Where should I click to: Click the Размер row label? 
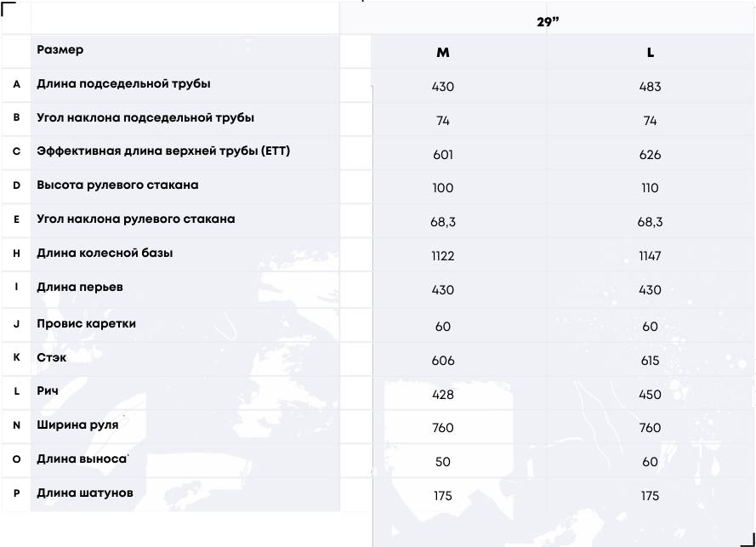point(60,49)
